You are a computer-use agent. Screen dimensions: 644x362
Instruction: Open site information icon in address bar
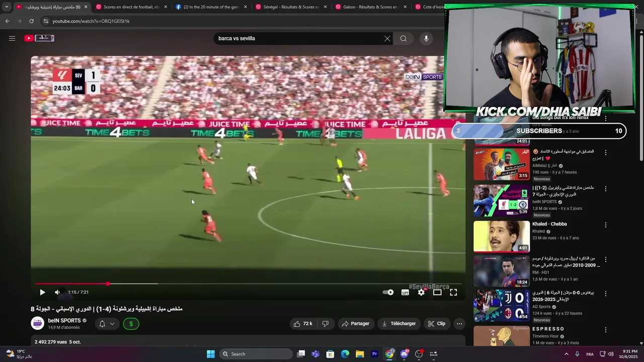click(46, 21)
